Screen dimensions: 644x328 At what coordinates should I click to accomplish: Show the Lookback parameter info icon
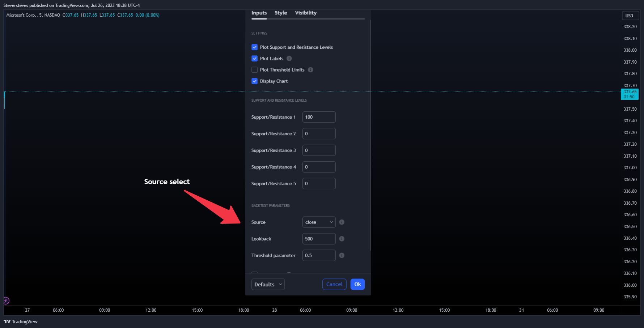click(342, 239)
